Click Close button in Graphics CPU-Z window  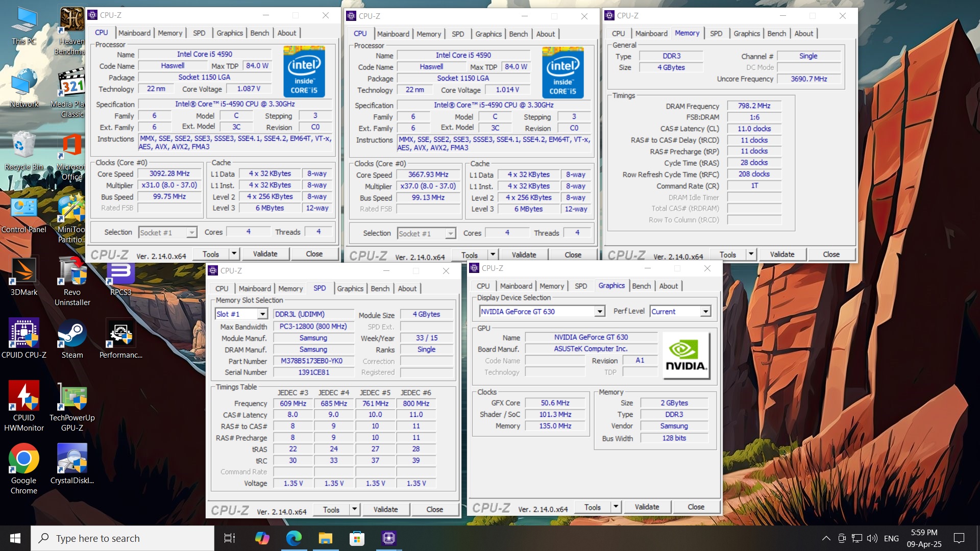[x=696, y=507]
